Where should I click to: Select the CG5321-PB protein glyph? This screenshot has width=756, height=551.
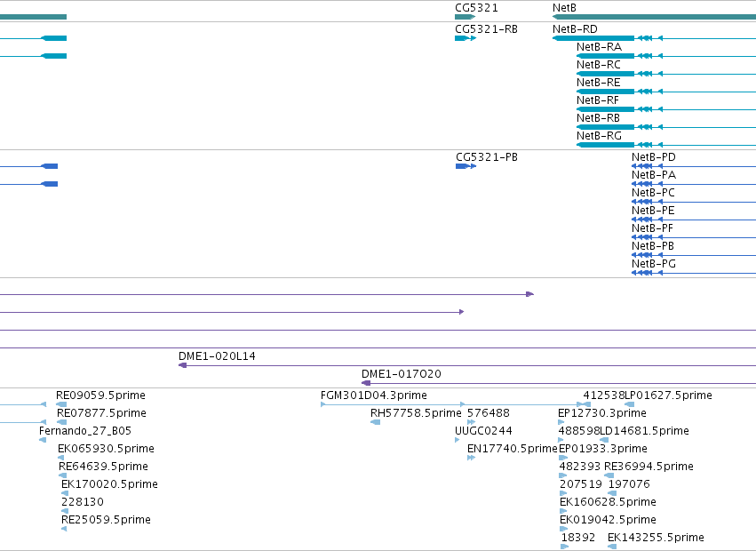coord(466,166)
